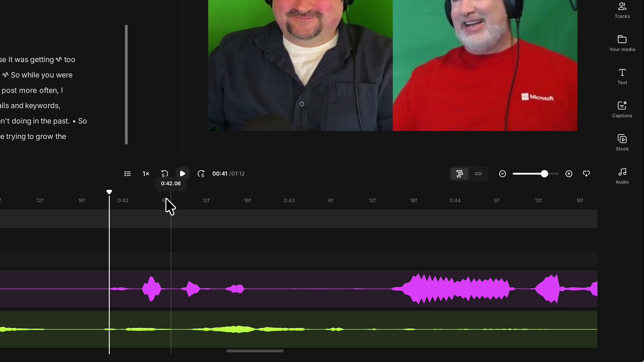Click the 0:44 mark on the ruler
This screenshot has width=644, height=362.
coord(455,200)
